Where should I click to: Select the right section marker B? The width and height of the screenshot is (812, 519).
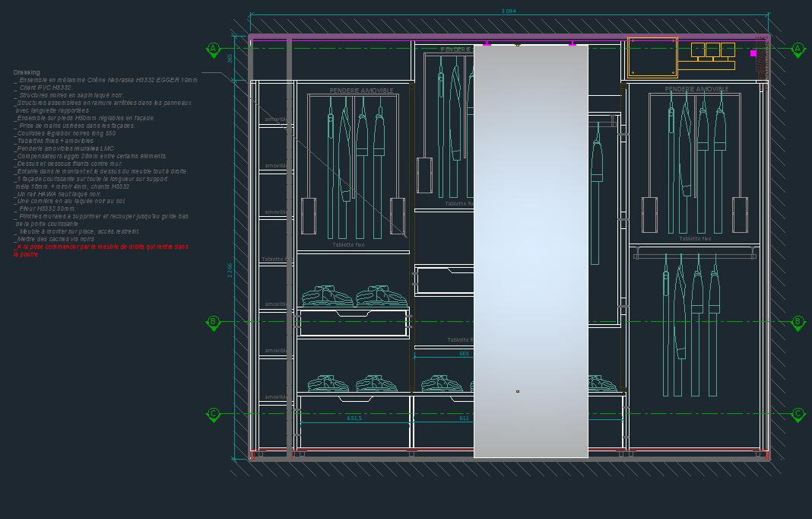click(x=798, y=322)
